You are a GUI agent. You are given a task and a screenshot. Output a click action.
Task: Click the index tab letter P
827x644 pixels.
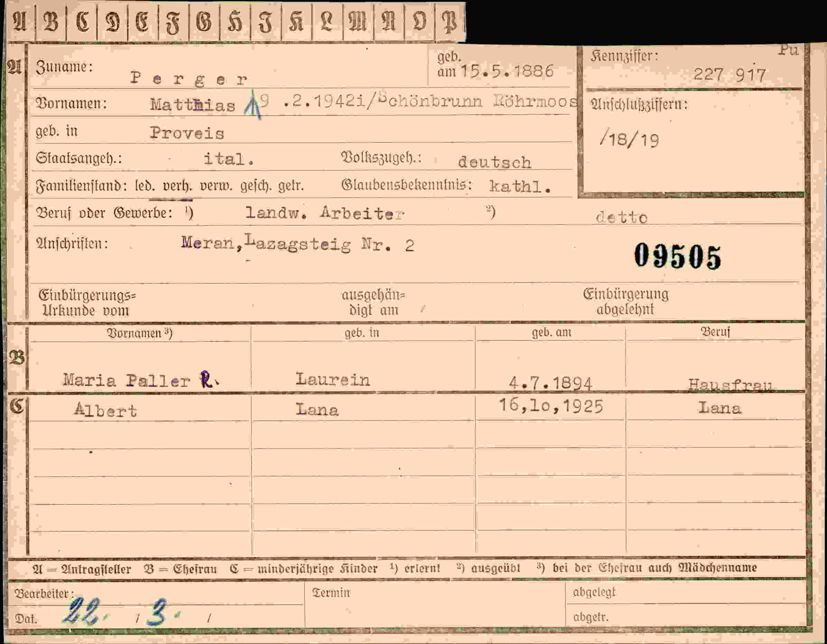450,22
